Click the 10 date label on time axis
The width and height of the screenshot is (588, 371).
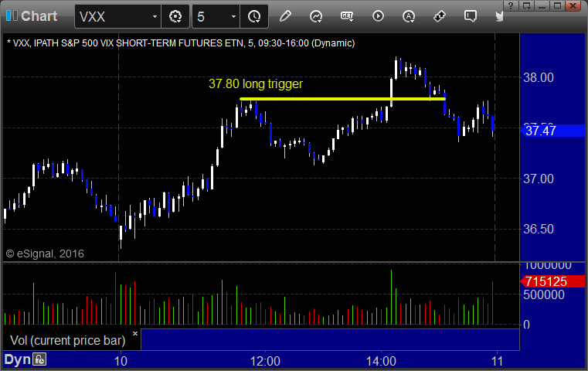coord(121,361)
